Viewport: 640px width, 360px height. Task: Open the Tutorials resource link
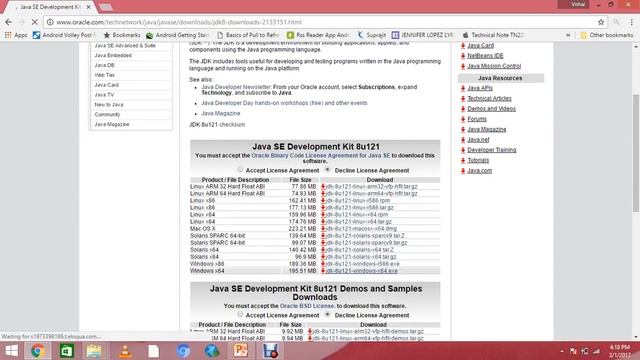[x=478, y=160]
